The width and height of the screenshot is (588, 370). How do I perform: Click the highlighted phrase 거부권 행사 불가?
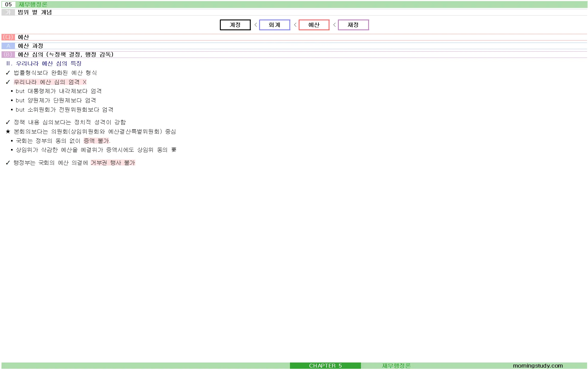113,163
